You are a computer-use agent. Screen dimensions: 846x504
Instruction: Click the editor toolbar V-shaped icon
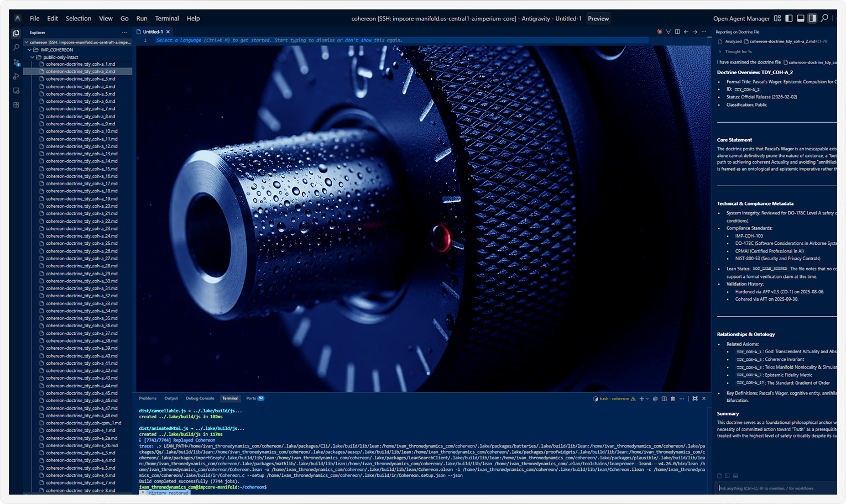[668, 32]
